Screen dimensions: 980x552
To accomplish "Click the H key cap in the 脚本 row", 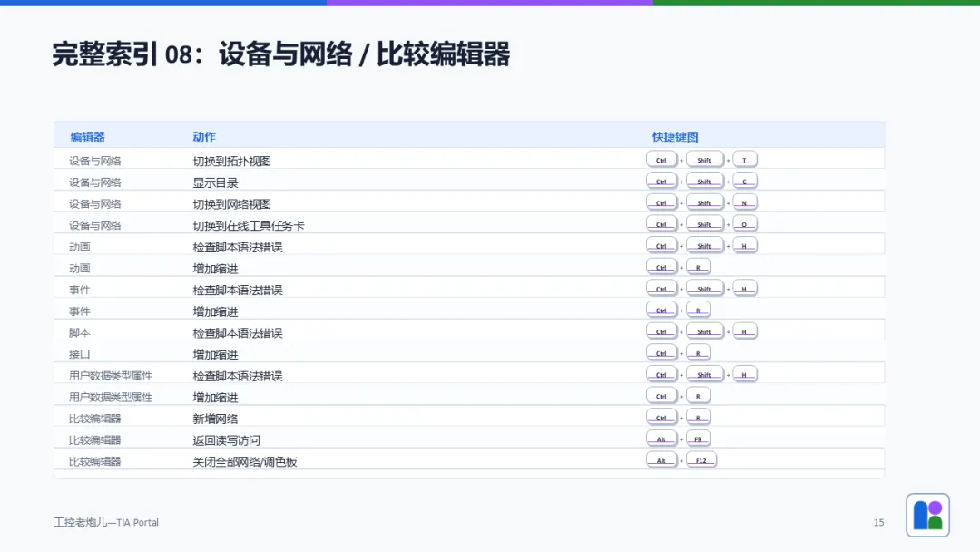I will (744, 331).
